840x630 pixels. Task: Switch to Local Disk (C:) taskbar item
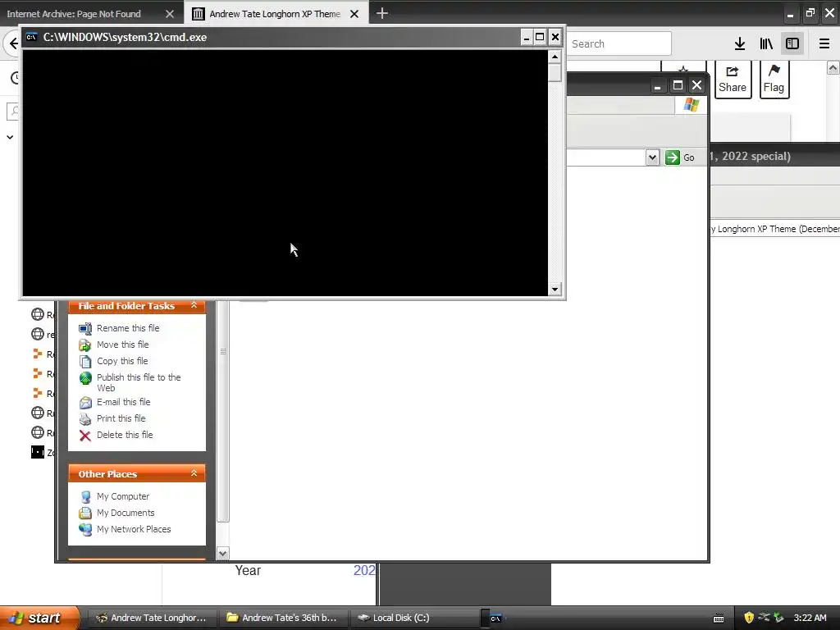(414, 618)
